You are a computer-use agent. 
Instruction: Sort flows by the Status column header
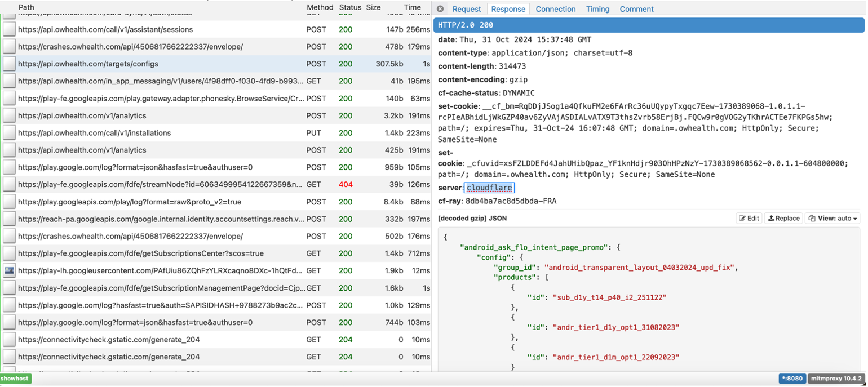(350, 7)
